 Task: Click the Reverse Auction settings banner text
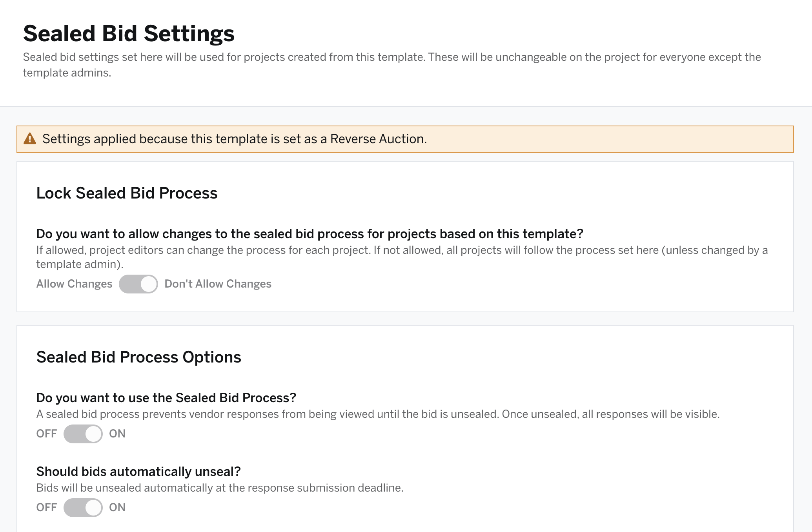pyautogui.click(x=235, y=139)
